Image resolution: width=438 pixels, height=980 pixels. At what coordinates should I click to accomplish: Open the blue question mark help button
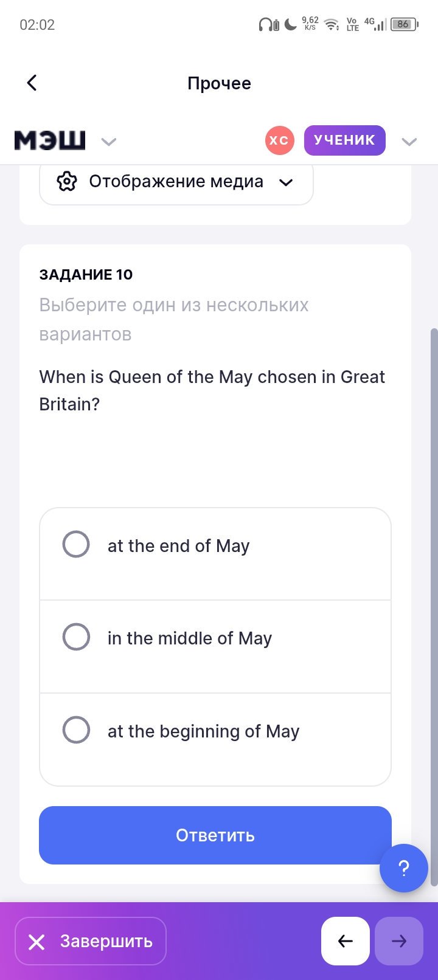(x=403, y=868)
